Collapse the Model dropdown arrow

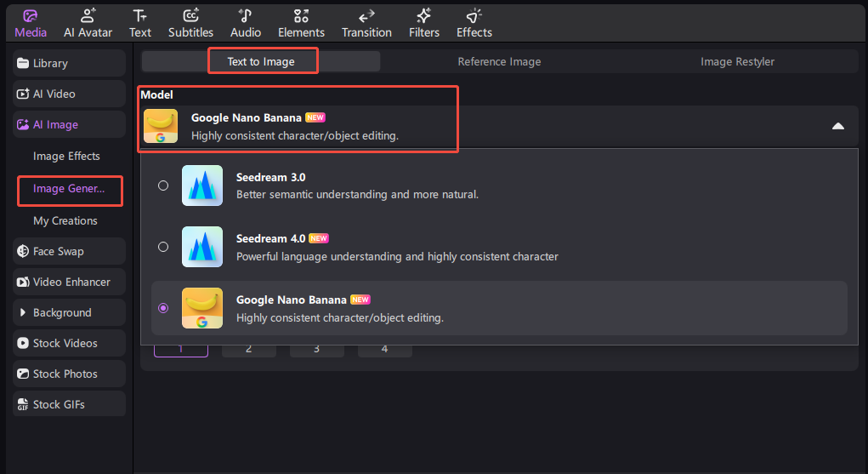[x=837, y=126]
